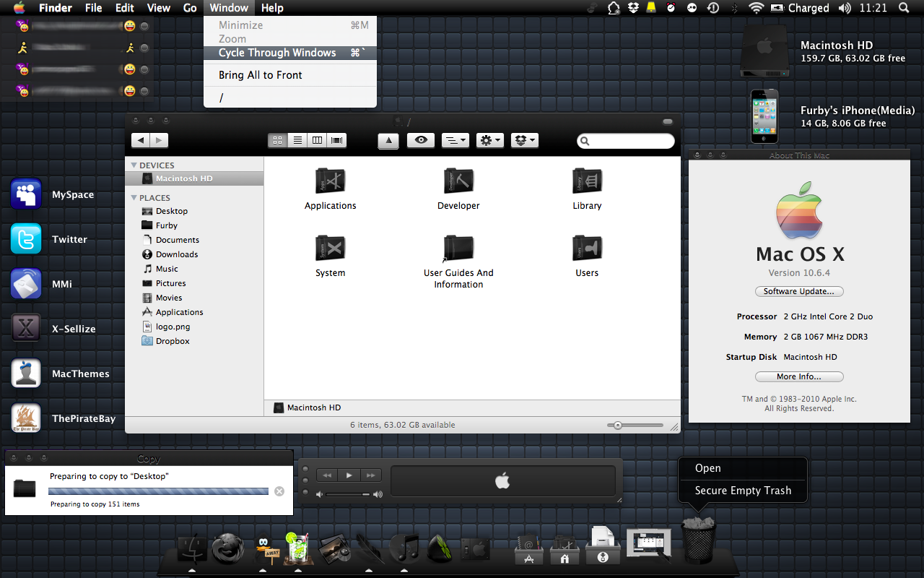
Task: Cancel the copy operation
Action: (x=279, y=491)
